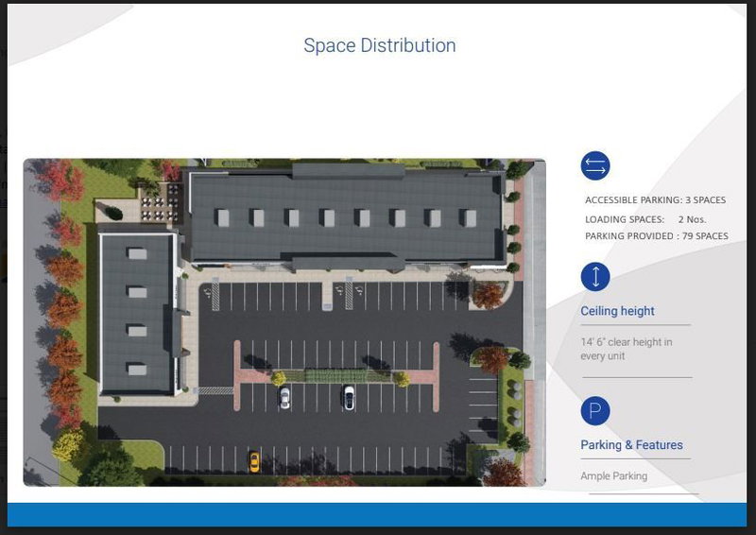Image resolution: width=756 pixels, height=535 pixels.
Task: Select the blue circular P parking icon
Action: click(595, 411)
